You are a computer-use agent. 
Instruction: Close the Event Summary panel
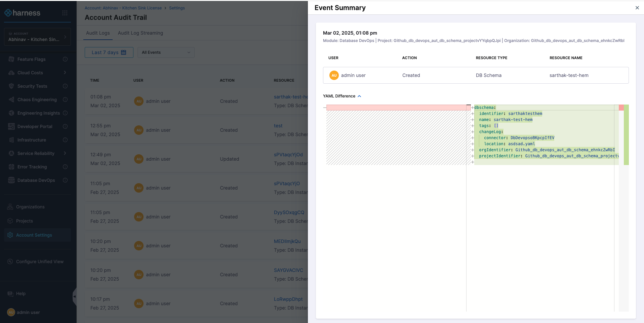click(x=637, y=8)
